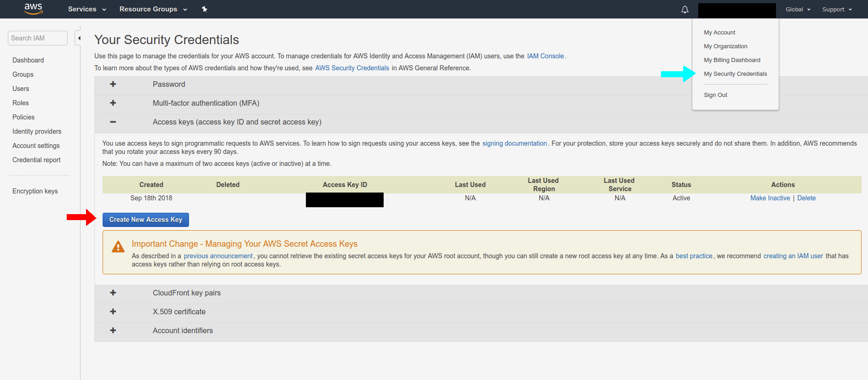Viewport: 868px width, 380px height.
Task: Click Delete for the access key
Action: pos(806,198)
